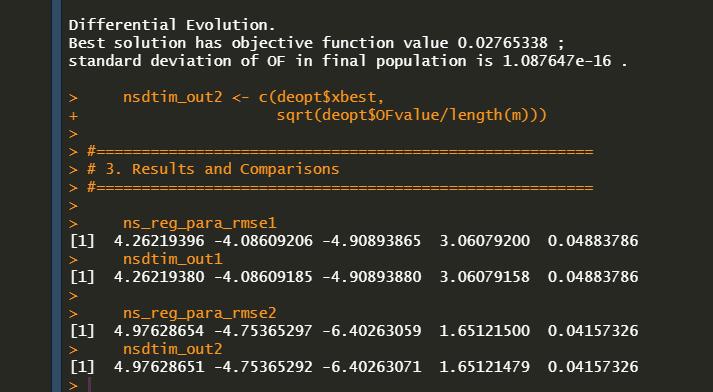The image size is (713, 392).
Task: Click the 'Differential Evolution.' output line
Action: tap(172, 25)
